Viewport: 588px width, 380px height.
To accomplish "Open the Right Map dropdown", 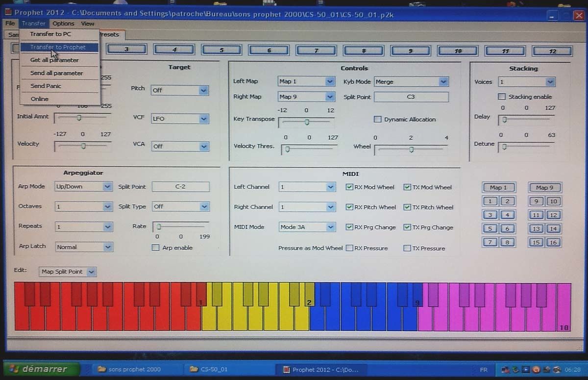I will pyautogui.click(x=306, y=97).
